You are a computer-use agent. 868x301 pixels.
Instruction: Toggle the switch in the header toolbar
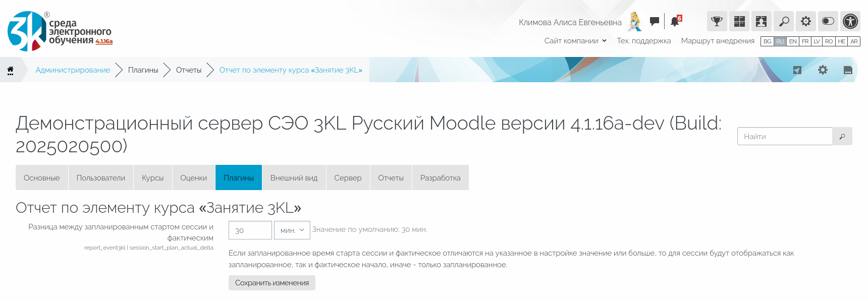(828, 21)
